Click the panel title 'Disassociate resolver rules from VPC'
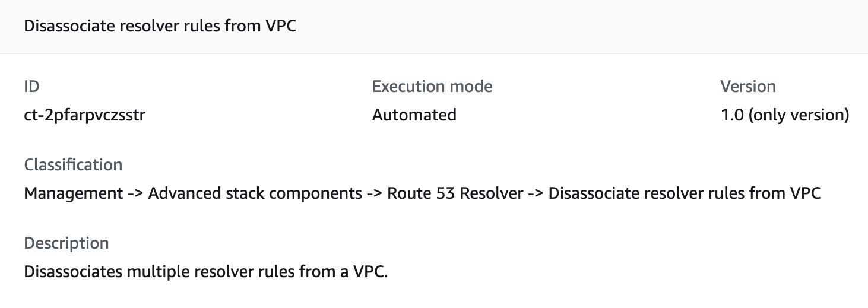 (x=160, y=27)
